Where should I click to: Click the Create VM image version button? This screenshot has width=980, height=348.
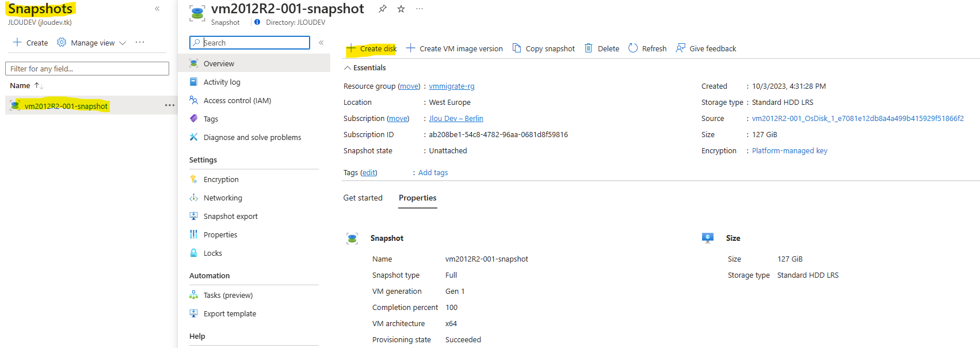pyautogui.click(x=454, y=48)
